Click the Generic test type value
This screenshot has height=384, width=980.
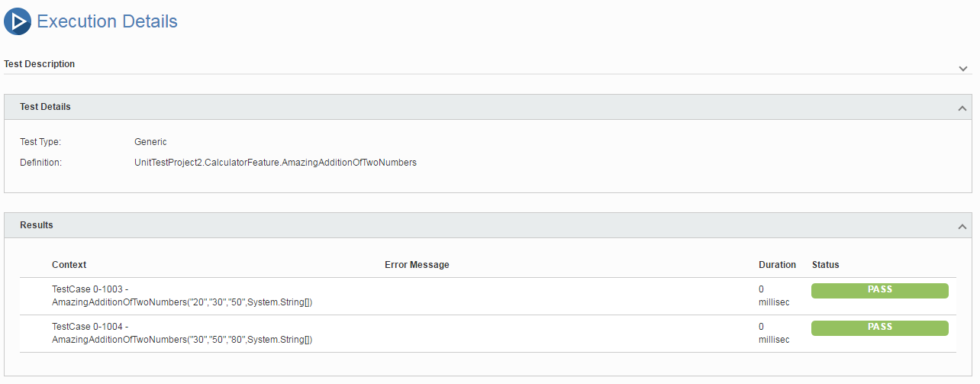150,142
